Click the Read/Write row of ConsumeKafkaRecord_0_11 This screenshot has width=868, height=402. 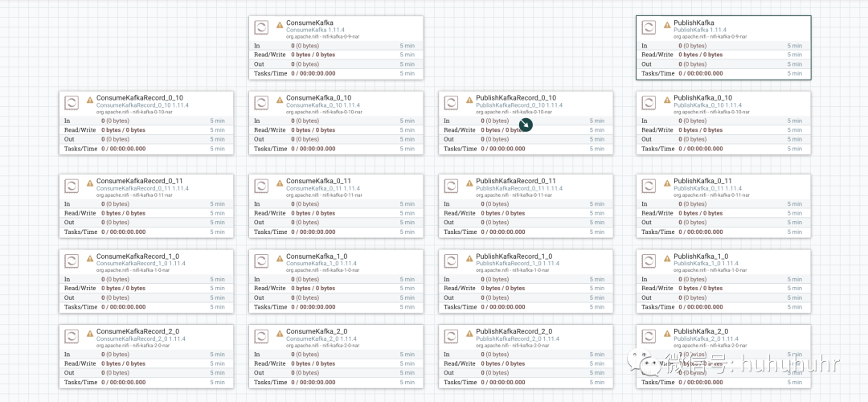click(x=146, y=213)
